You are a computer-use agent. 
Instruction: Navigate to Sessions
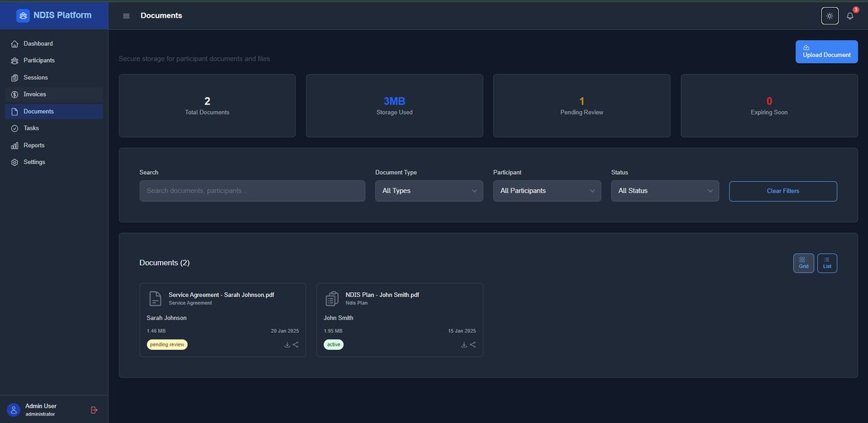coord(54,77)
